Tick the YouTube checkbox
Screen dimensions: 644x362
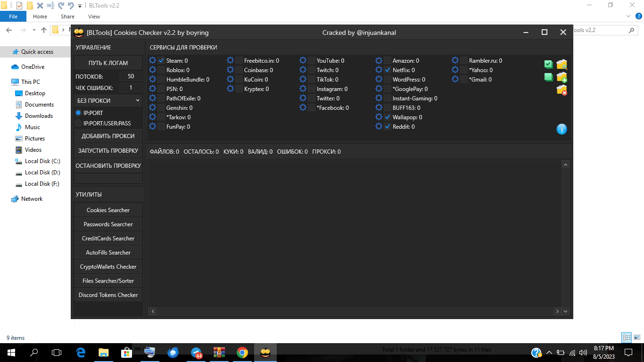click(312, 60)
